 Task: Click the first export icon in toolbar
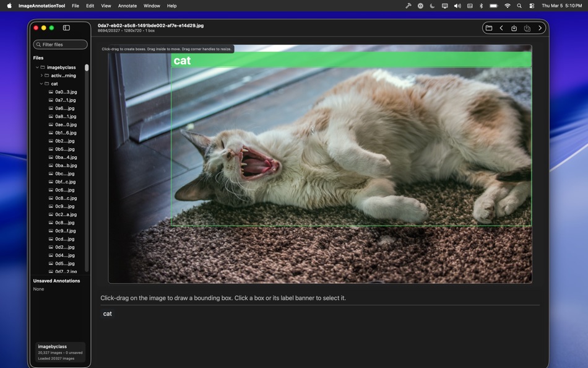point(514,28)
